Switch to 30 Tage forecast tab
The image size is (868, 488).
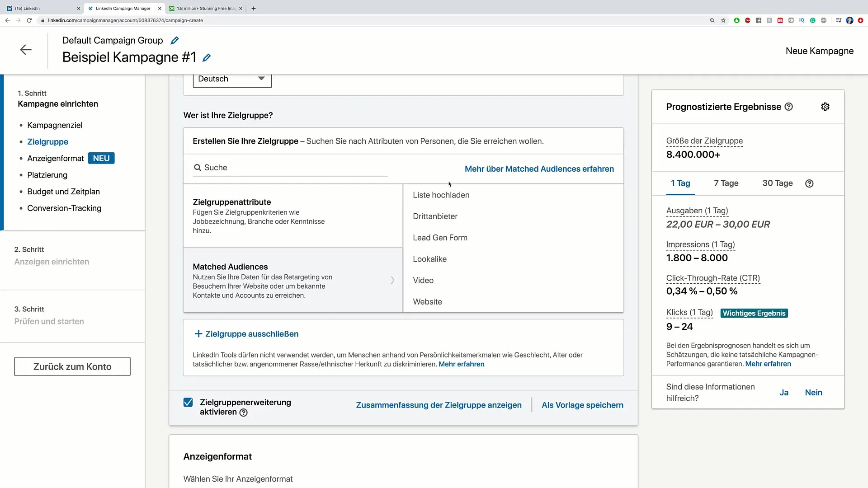tap(778, 183)
